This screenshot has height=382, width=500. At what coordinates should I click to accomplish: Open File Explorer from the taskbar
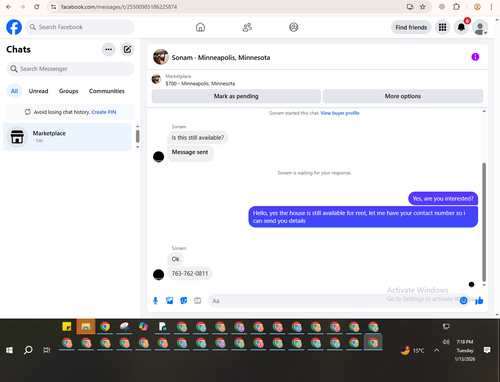(x=86, y=327)
